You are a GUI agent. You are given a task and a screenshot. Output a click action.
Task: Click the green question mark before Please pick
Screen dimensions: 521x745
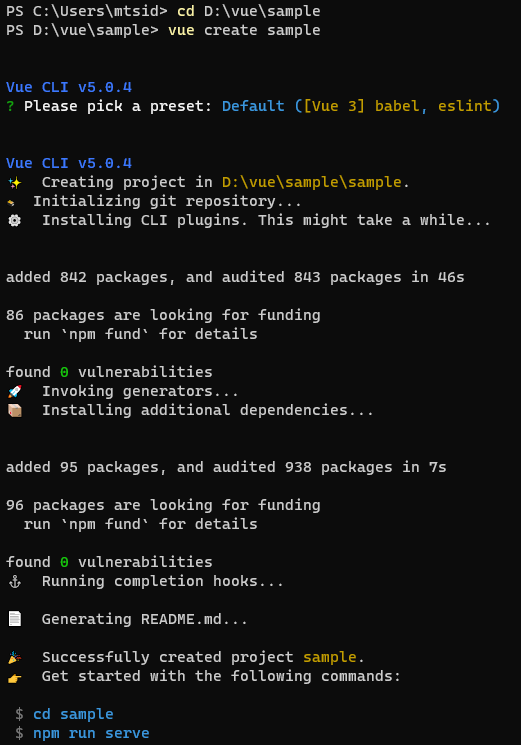pyautogui.click(x=10, y=106)
